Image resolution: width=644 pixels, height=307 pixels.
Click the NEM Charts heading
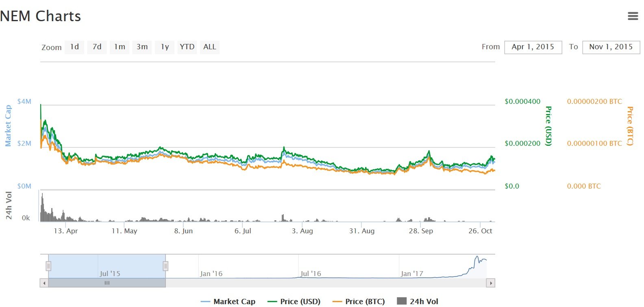(40, 16)
